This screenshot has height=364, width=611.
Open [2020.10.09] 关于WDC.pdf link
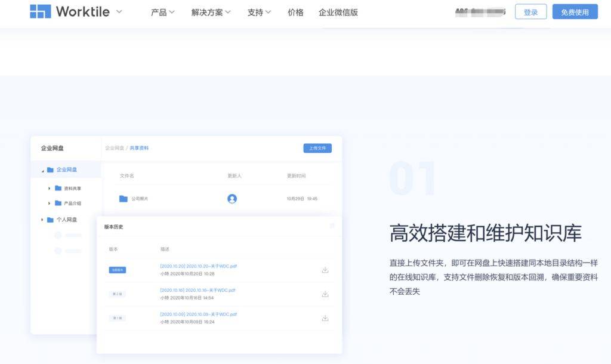pyautogui.click(x=198, y=314)
